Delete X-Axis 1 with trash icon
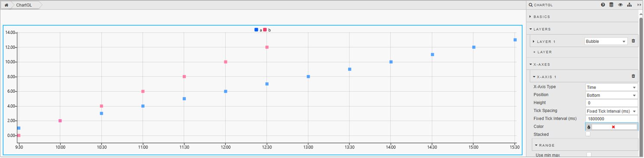644x158 pixels. [634, 76]
